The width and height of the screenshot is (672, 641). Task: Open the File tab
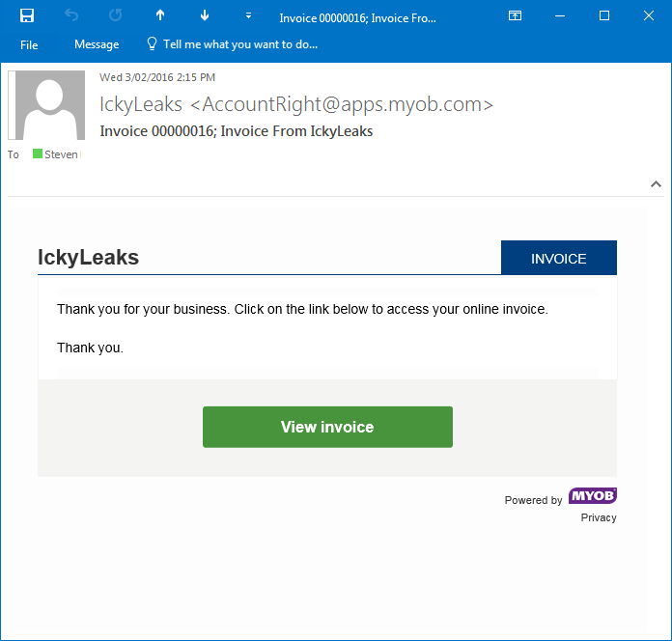29,44
